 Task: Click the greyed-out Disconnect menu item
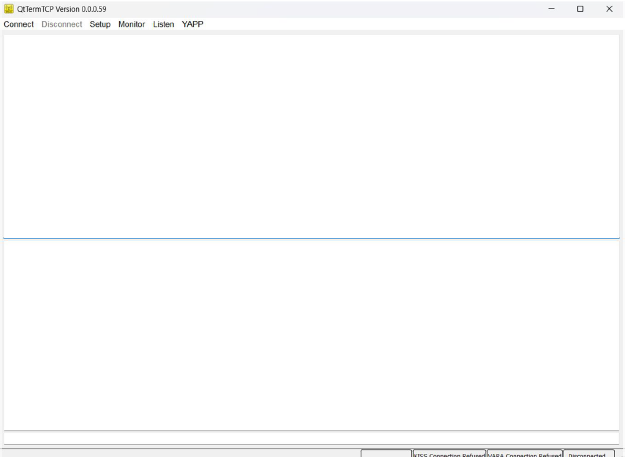coord(61,24)
